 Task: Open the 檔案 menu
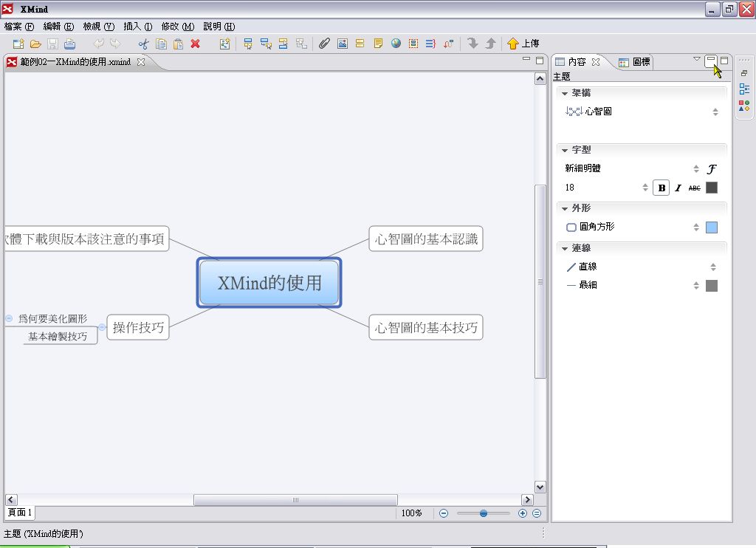click(19, 27)
